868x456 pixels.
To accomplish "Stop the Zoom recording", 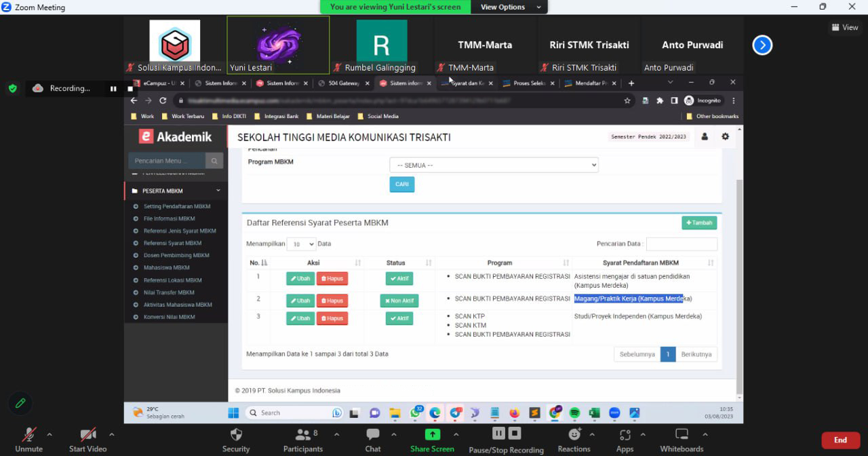I will (515, 433).
